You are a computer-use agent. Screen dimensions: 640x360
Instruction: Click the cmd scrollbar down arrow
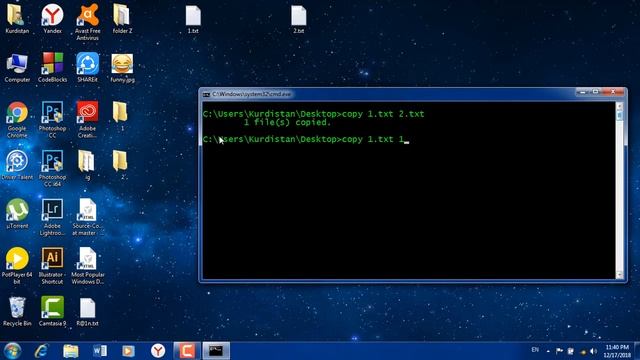[x=620, y=275]
